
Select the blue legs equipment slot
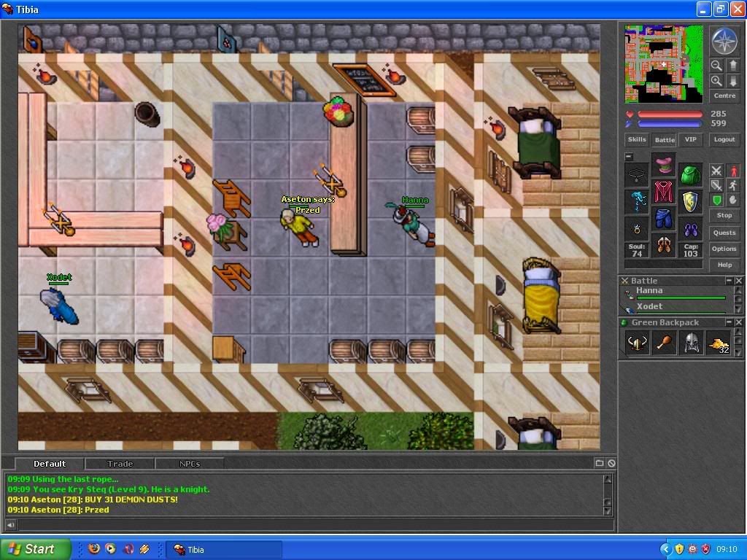pos(664,219)
